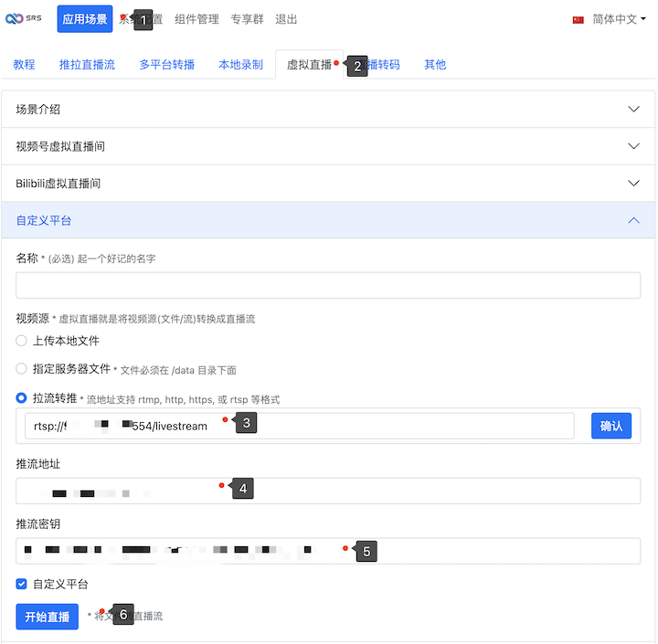Expand the 场景介绍 section
Screen dimensions: 658x644
[x=328, y=110]
